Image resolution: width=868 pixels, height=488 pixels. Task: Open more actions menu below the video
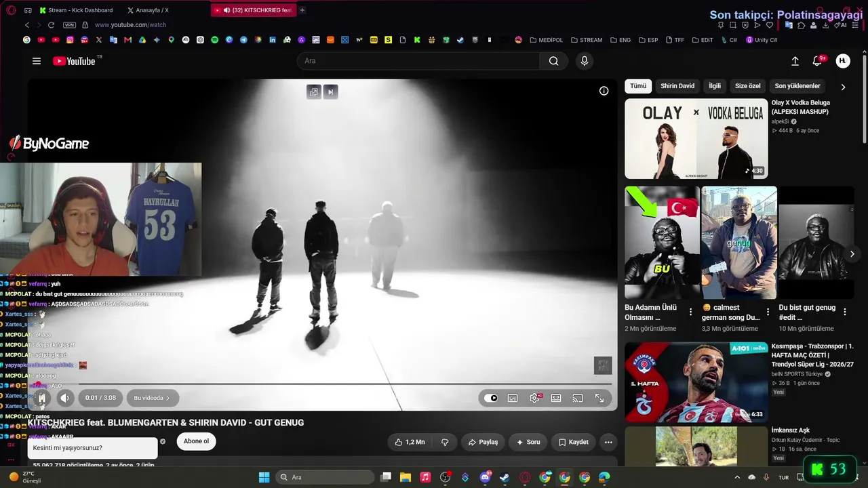pos(608,442)
